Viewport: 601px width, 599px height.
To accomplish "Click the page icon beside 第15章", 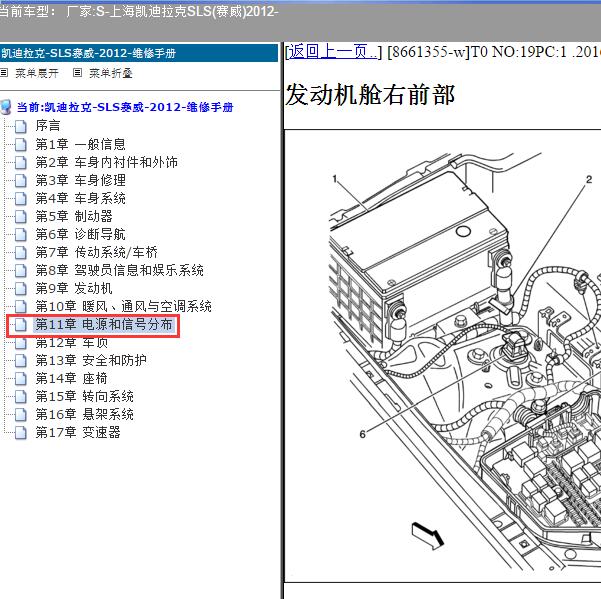I will tap(21, 397).
